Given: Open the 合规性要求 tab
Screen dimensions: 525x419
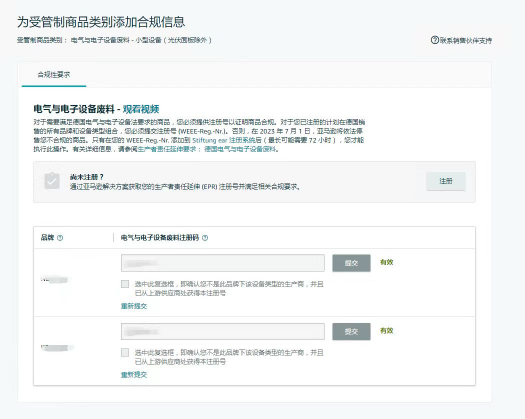Looking at the screenshot, I should coord(54,75).
